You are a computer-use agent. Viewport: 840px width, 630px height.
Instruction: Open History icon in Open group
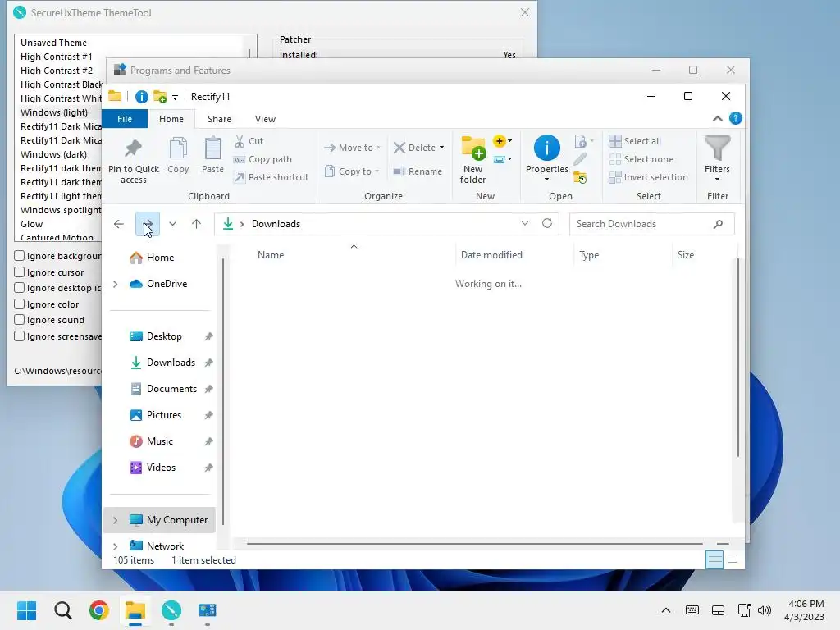580,177
